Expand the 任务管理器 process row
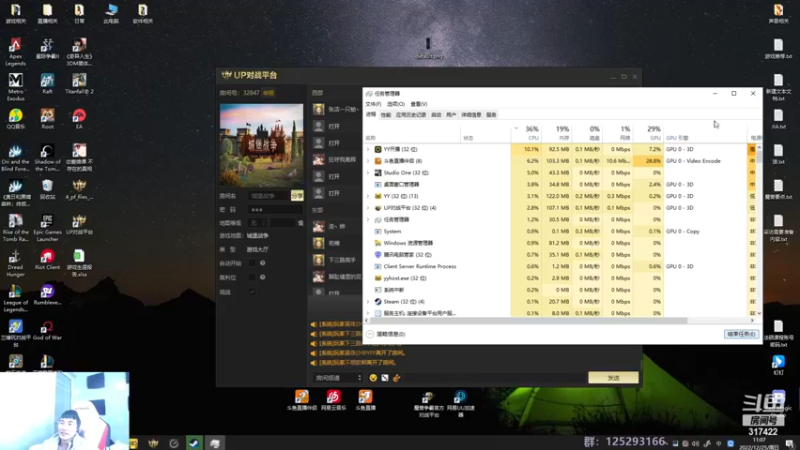The image size is (800, 450). click(368, 219)
